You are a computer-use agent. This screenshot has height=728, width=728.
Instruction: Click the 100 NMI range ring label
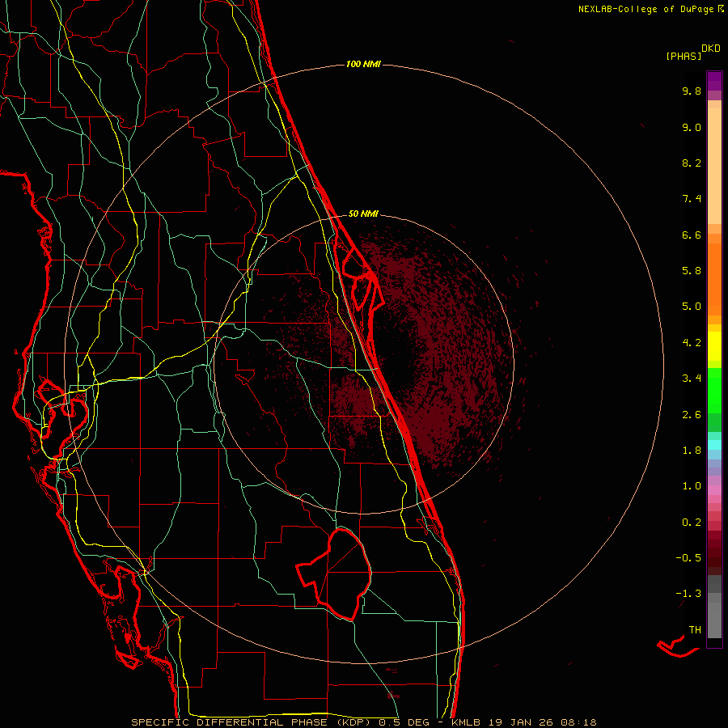[x=362, y=64]
